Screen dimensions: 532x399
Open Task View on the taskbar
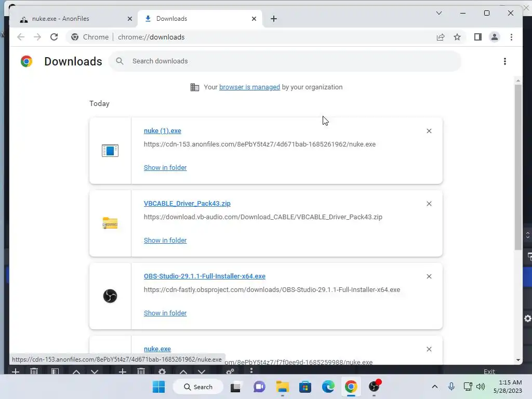point(235,387)
